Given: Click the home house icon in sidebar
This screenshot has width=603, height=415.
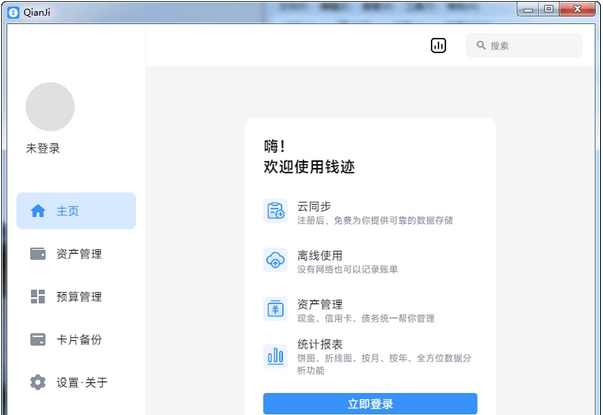Looking at the screenshot, I should click(x=38, y=211).
